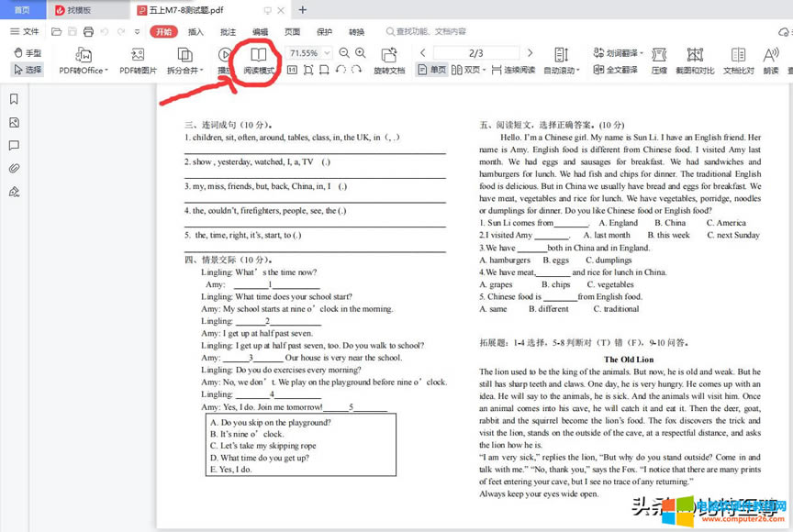Viewport: 793px width, 532px height.
Task: Start 朗读 read-aloud tool
Action: [x=770, y=61]
